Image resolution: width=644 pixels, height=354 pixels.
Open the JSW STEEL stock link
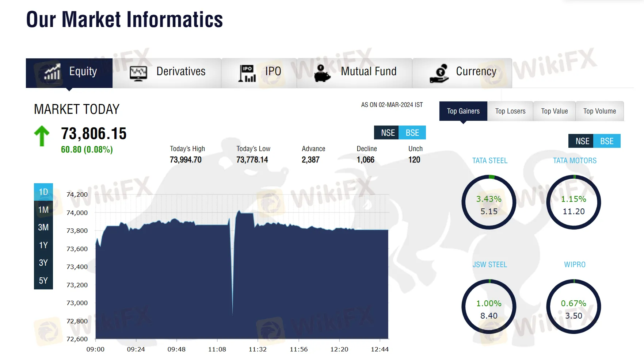point(489,265)
